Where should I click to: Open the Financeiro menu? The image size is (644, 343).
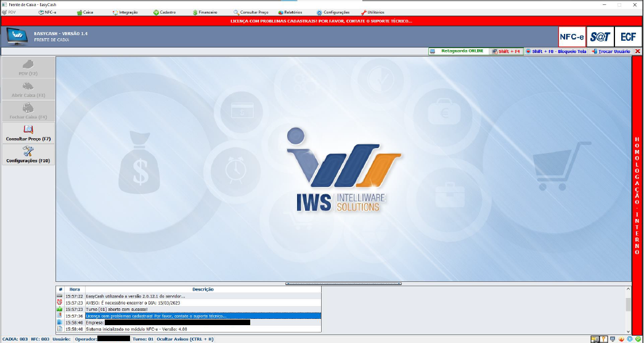tap(204, 12)
